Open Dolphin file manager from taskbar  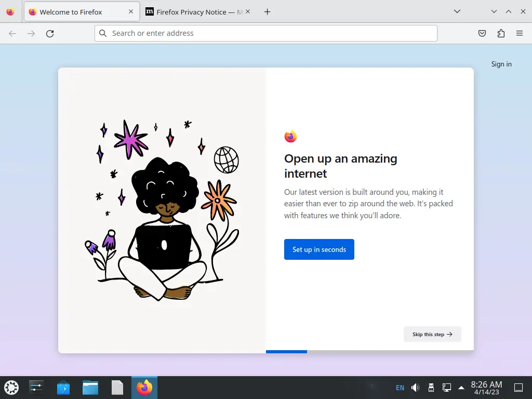point(90,388)
